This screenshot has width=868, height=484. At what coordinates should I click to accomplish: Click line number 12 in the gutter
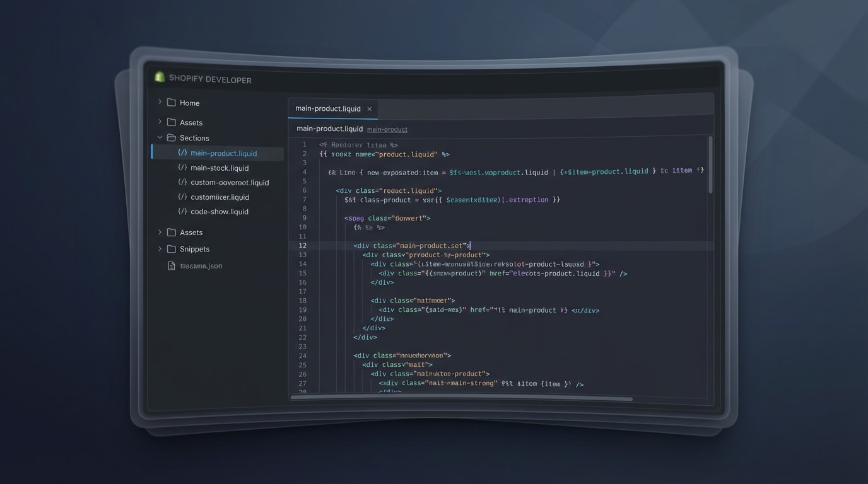click(302, 245)
